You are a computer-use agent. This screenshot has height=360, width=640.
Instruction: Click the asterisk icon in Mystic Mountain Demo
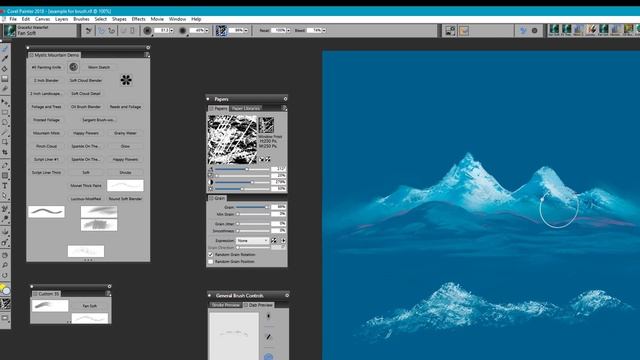pyautogui.click(x=126, y=80)
